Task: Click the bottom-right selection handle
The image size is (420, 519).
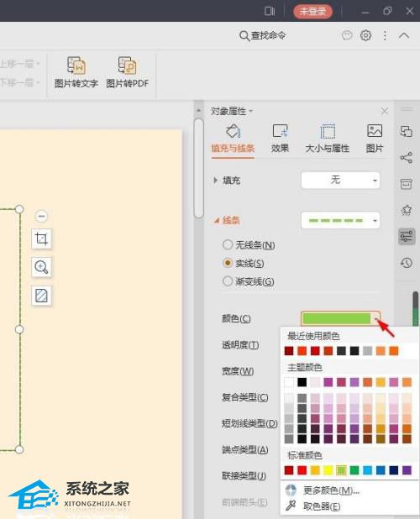Action: point(19,449)
